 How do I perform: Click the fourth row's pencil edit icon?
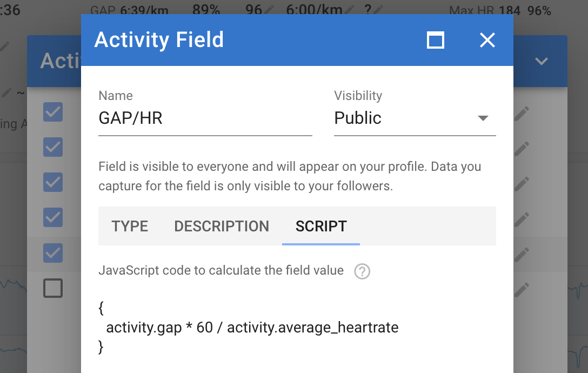point(522,219)
